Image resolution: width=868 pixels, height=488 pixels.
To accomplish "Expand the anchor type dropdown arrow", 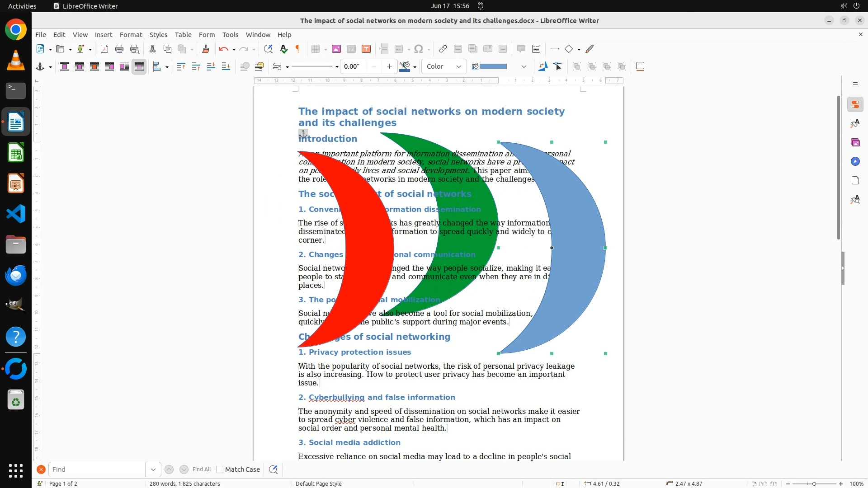I will coord(50,67).
